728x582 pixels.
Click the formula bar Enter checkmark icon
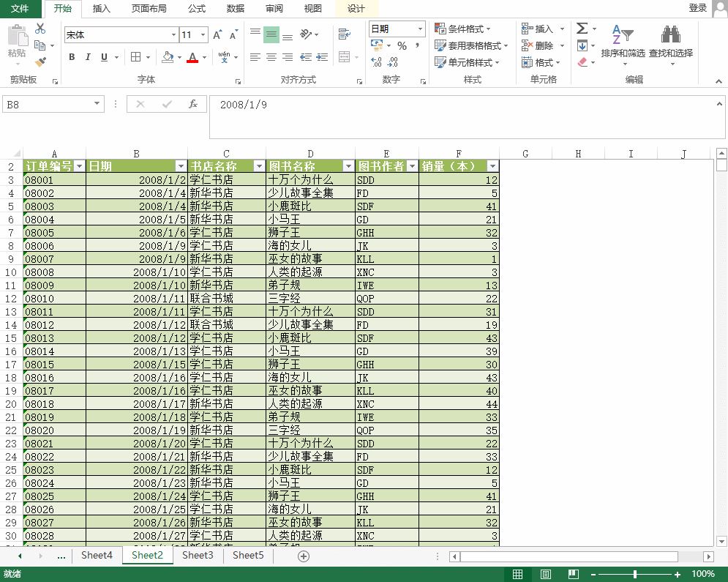(167, 105)
